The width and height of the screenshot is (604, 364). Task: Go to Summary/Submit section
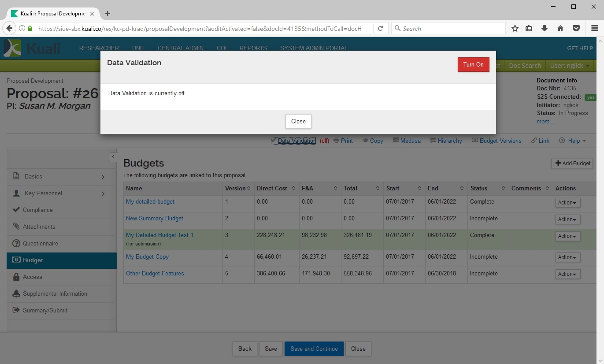tap(45, 310)
